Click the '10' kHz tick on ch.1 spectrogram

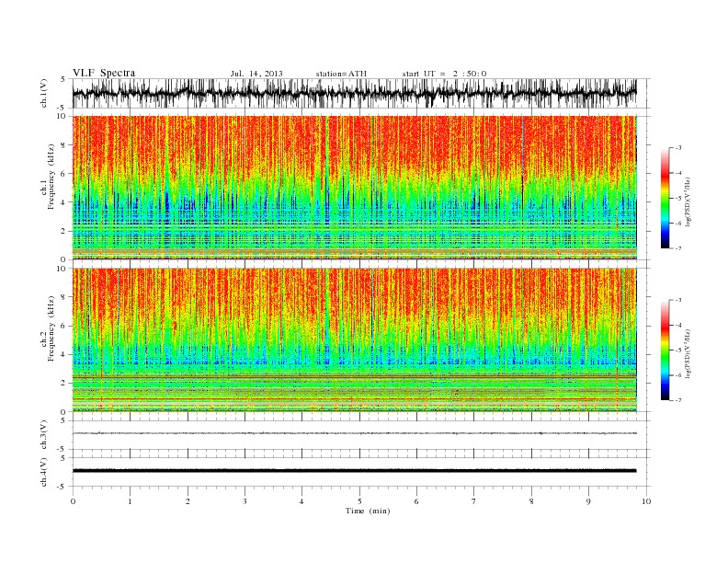[62, 116]
